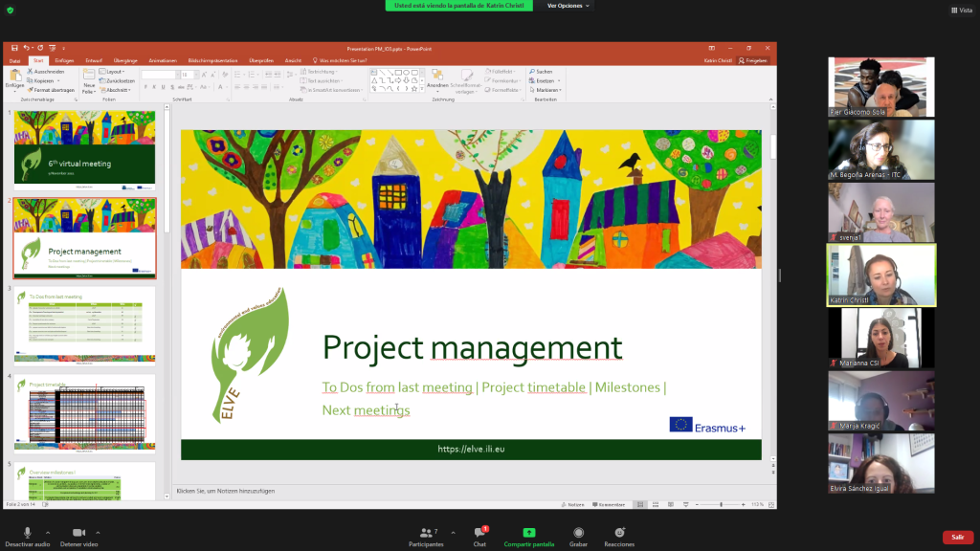Open the Ver Opciones dropdown
Viewport: 980px width, 551px height.
tap(568, 5)
